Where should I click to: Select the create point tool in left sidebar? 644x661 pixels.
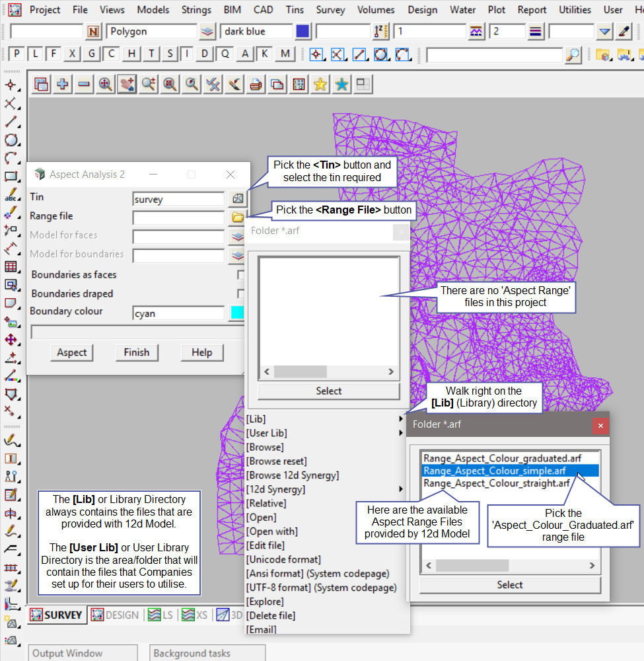11,85
